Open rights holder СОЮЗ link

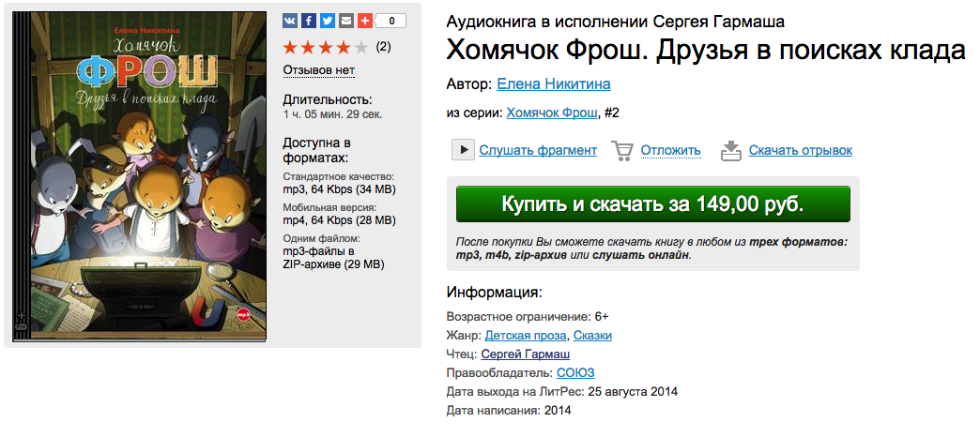coord(575,373)
